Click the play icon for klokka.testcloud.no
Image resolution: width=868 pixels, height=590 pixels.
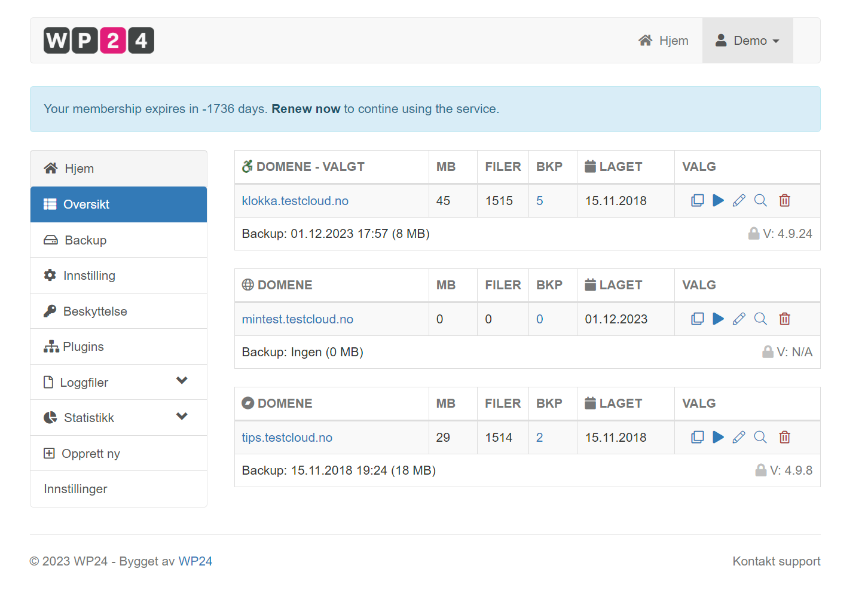click(718, 201)
